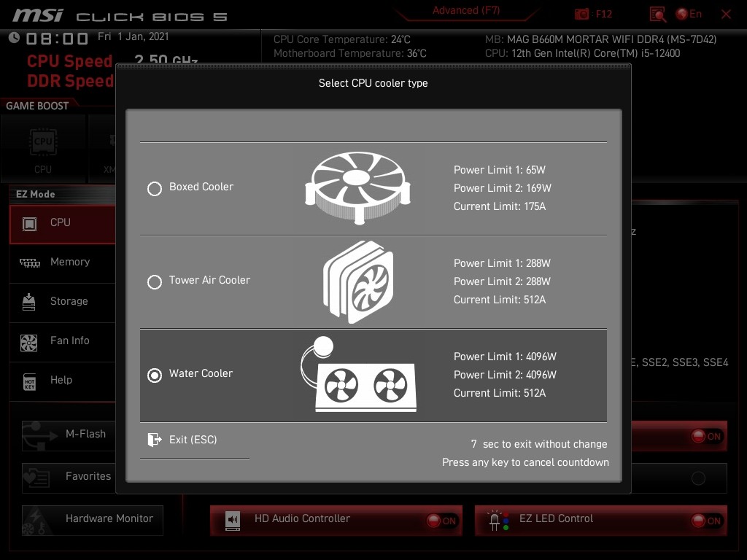Viewport: 747px width, 560px height.
Task: Open the Favorites menu
Action: pyautogui.click(x=69, y=478)
